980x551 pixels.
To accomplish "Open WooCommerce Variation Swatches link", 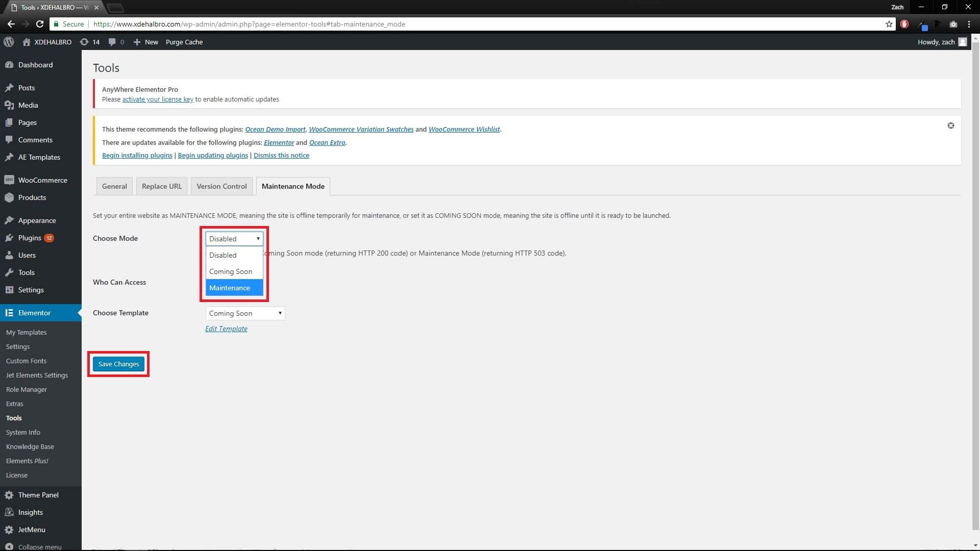I will point(361,129).
